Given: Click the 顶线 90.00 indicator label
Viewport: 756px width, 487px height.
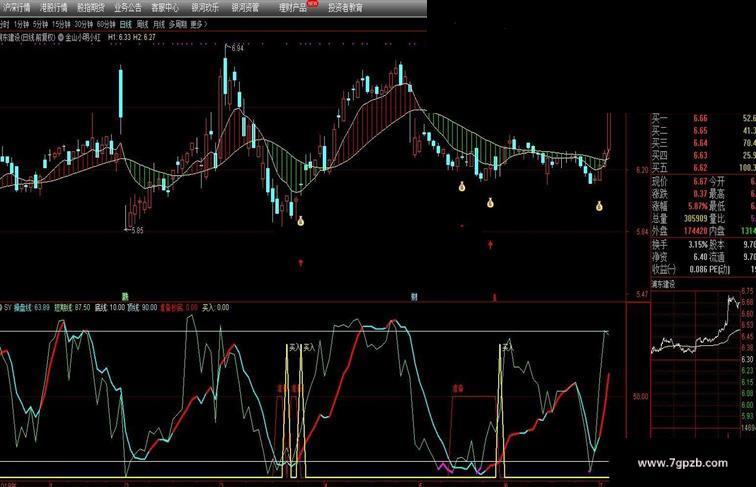Looking at the screenshot, I should pyautogui.click(x=142, y=308).
